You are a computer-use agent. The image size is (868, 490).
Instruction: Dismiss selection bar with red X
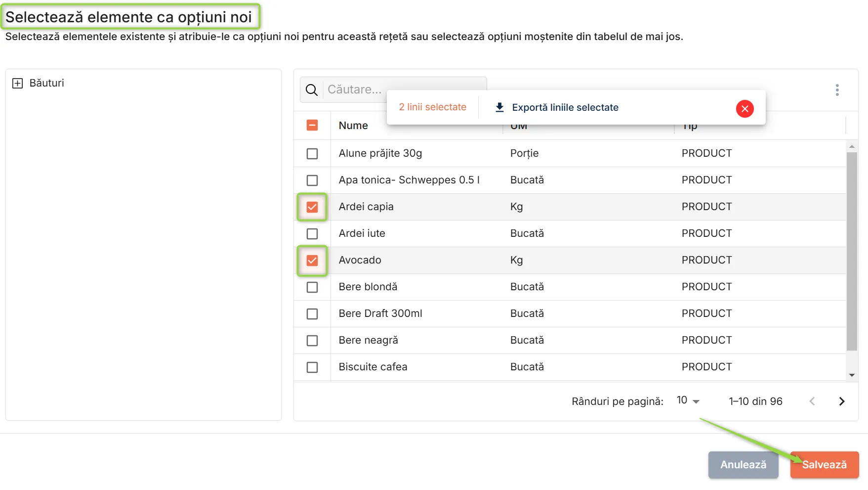(744, 108)
